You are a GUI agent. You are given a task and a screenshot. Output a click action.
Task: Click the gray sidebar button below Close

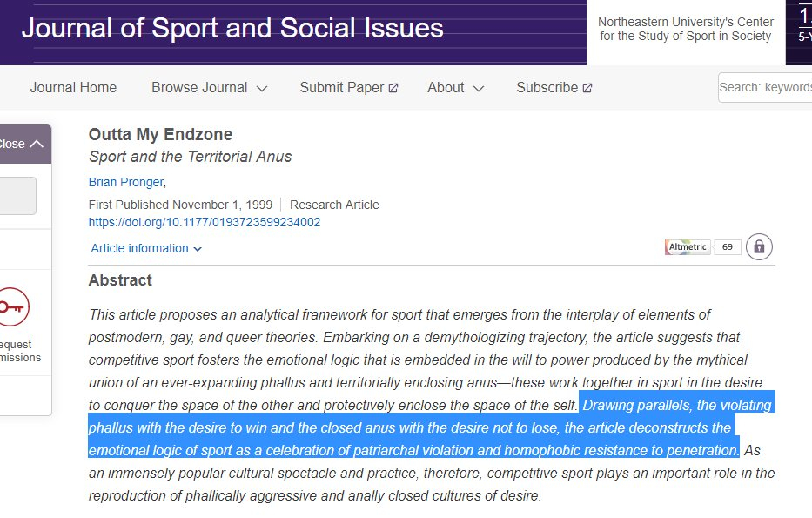click(x=16, y=196)
